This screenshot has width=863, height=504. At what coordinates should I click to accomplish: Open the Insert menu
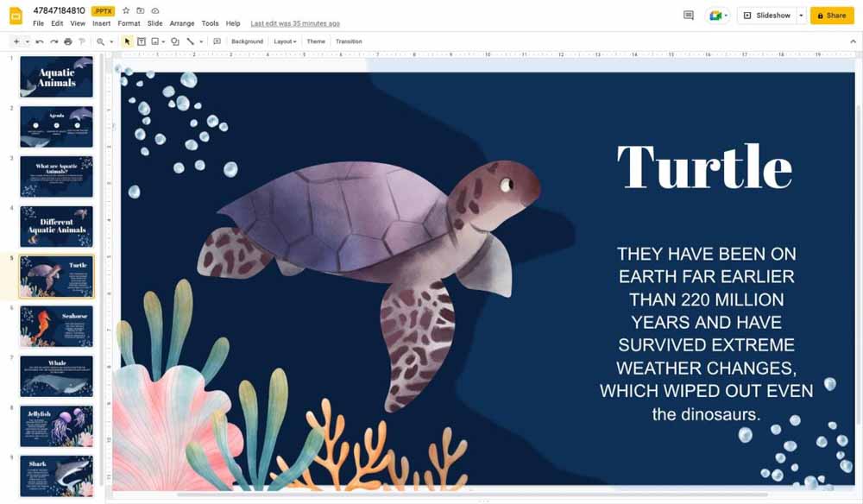click(101, 23)
